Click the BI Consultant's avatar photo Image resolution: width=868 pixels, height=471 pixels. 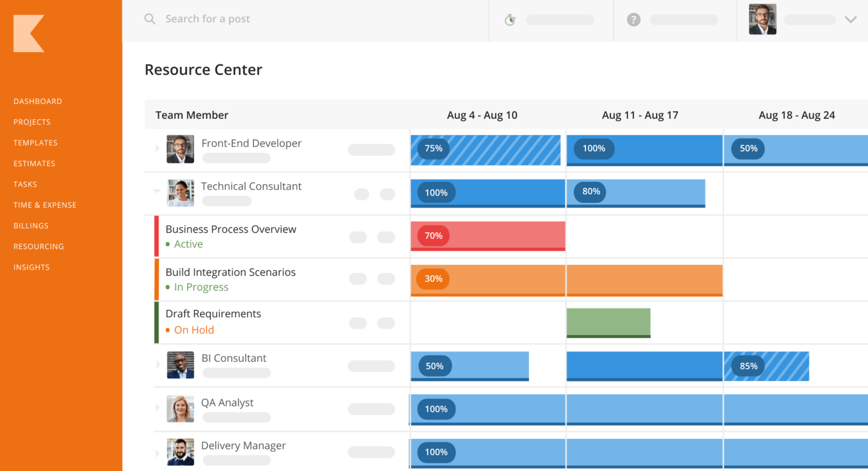(180, 365)
